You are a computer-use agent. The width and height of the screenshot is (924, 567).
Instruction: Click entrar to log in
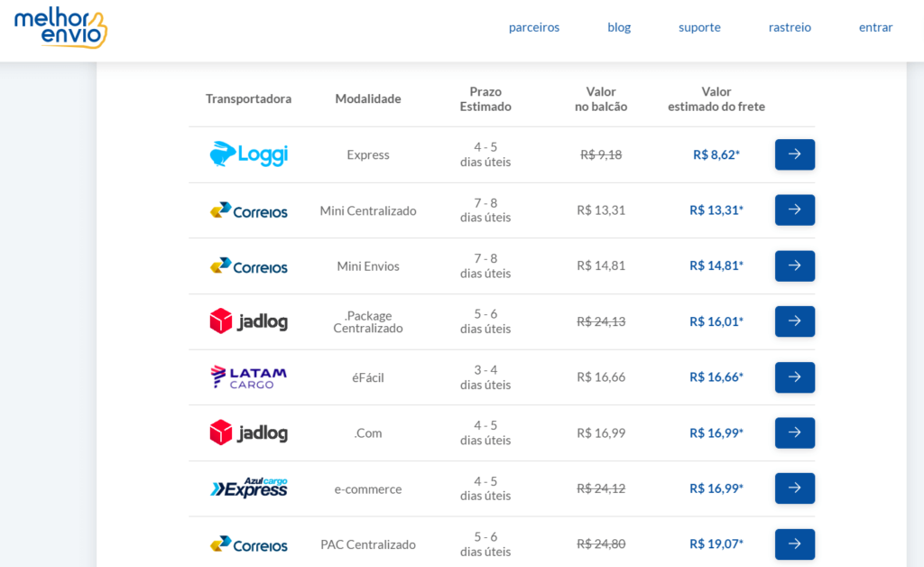coord(875,27)
